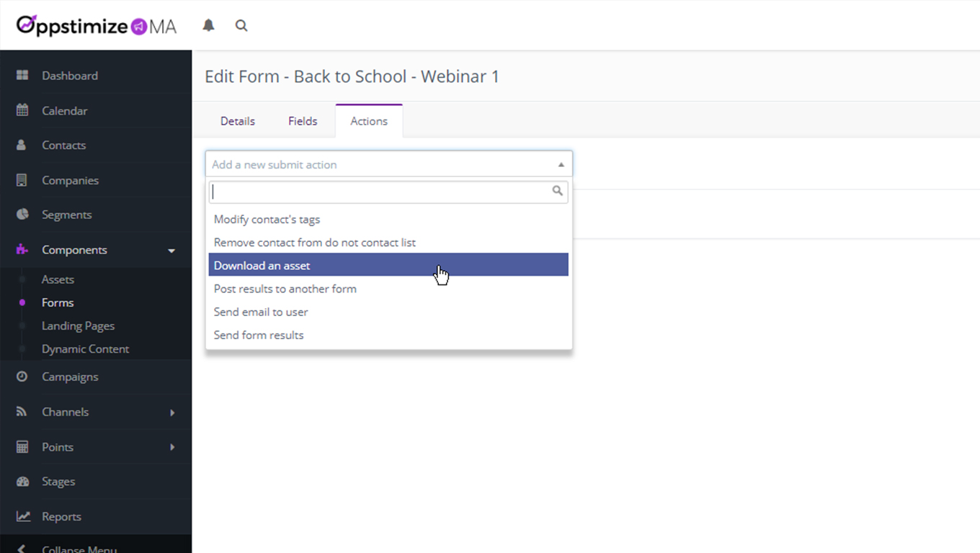Open the notifications bell icon
Screen dimensions: 980x553
(208, 25)
